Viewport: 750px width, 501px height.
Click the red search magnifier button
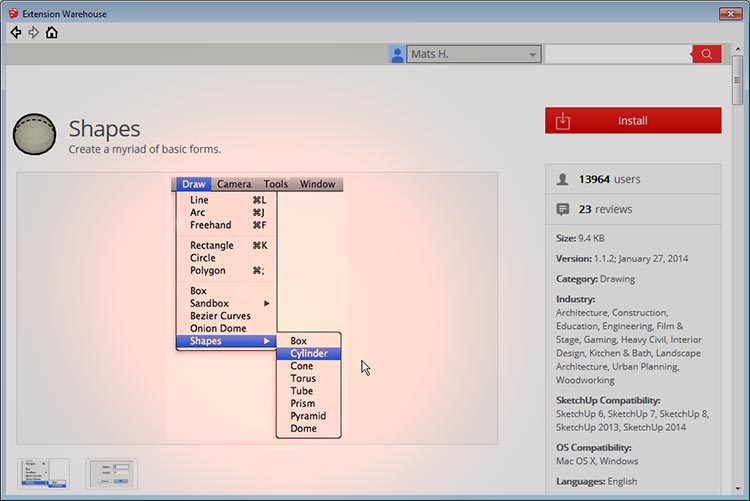coord(706,54)
